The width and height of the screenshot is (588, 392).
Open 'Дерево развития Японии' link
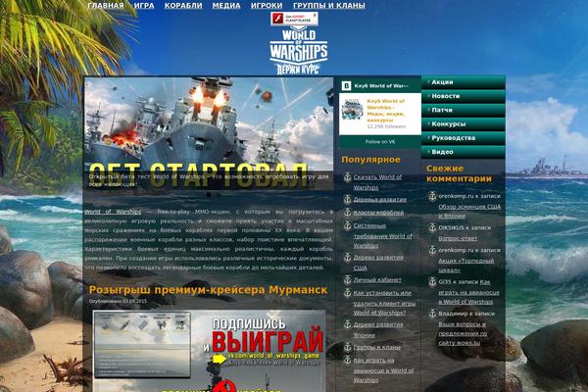[378, 329]
